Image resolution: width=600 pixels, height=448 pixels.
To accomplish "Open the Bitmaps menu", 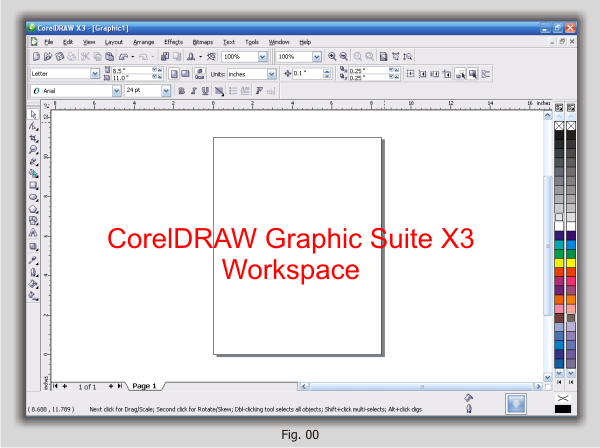I will pyautogui.click(x=202, y=42).
